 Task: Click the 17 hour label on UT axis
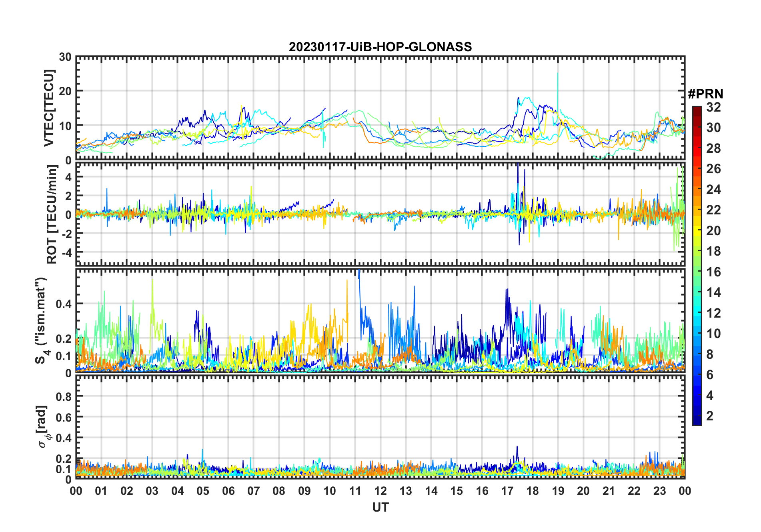[507, 491]
